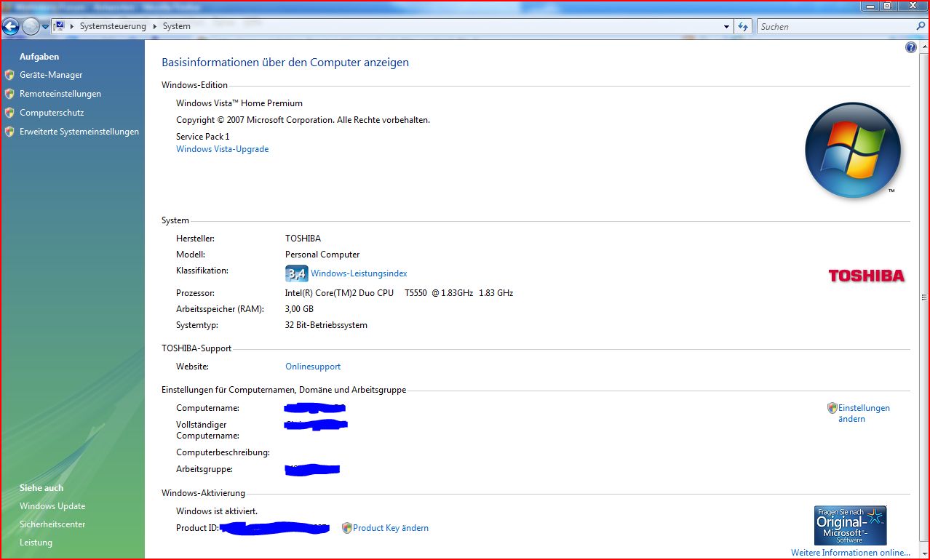930x560 pixels.
Task: Click the refresh button beside address bar
Action: (x=742, y=26)
